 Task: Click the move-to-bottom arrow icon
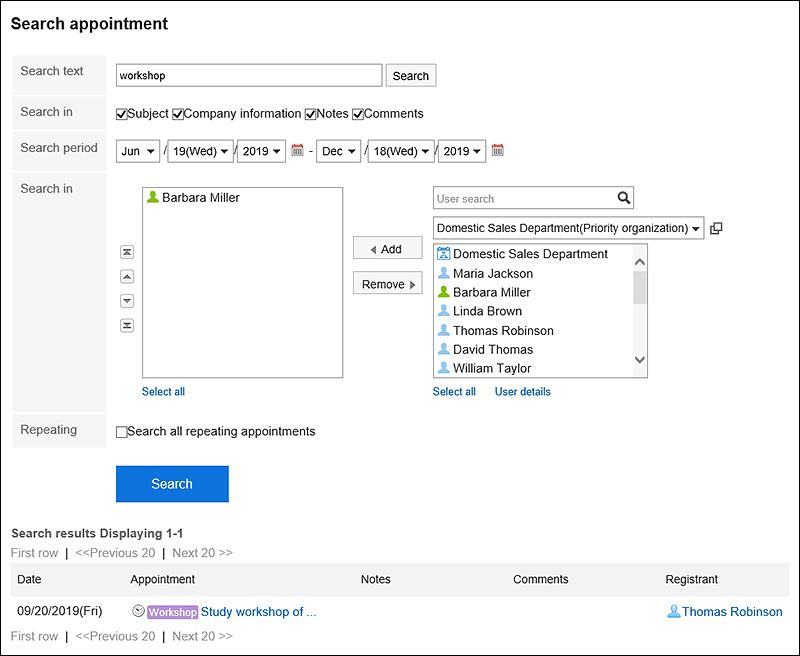[127, 325]
